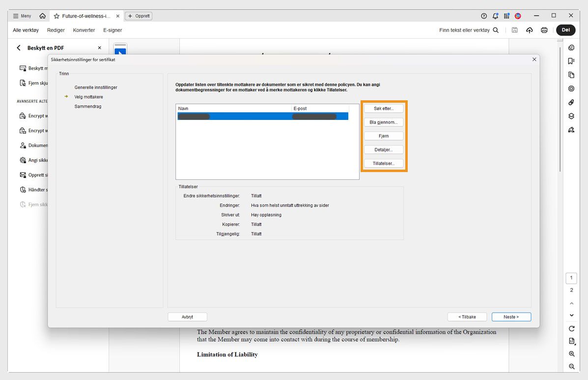Open the user profile avatar
This screenshot has height=380, width=588.
518,16
